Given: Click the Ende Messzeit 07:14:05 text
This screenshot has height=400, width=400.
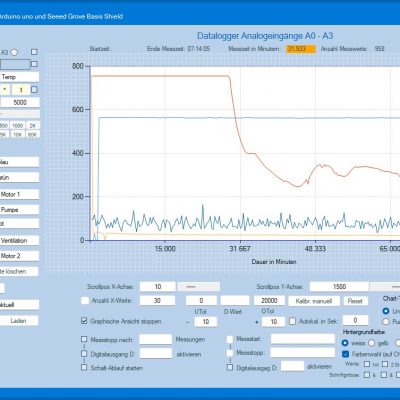Looking at the screenshot, I should click(179, 49).
